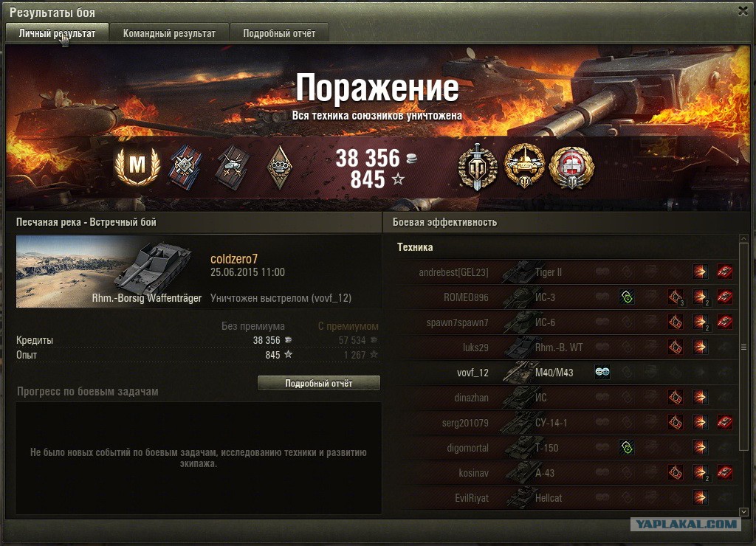Click the scrollbar up arrow in effectiveness list
The width and height of the screenshot is (756, 546).
click(x=744, y=238)
